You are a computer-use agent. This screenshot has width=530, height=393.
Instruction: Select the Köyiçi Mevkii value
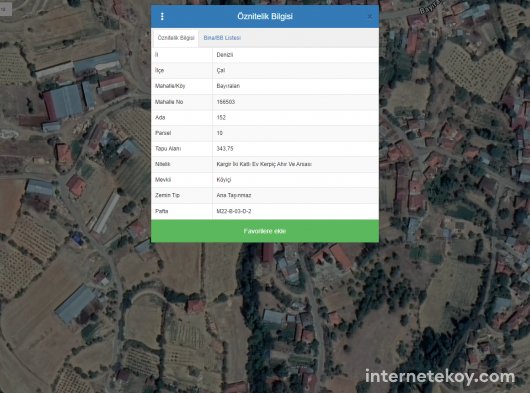[x=224, y=180]
